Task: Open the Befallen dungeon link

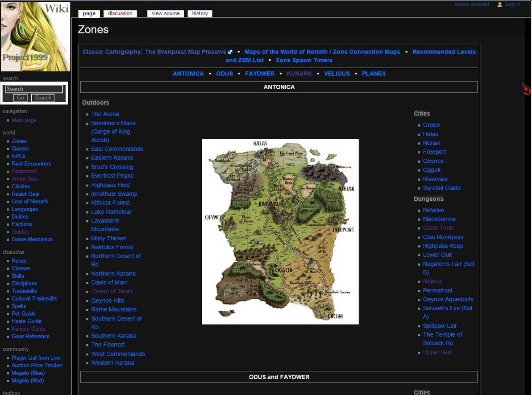Action: point(434,210)
